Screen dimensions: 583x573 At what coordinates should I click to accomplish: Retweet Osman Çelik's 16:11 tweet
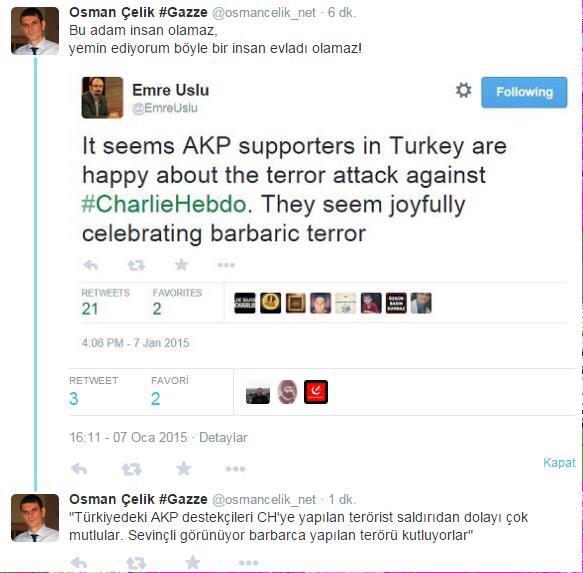click(x=131, y=469)
